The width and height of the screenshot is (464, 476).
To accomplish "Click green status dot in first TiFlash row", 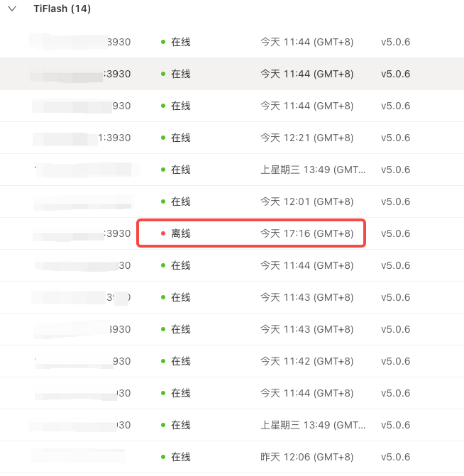I will [163, 42].
